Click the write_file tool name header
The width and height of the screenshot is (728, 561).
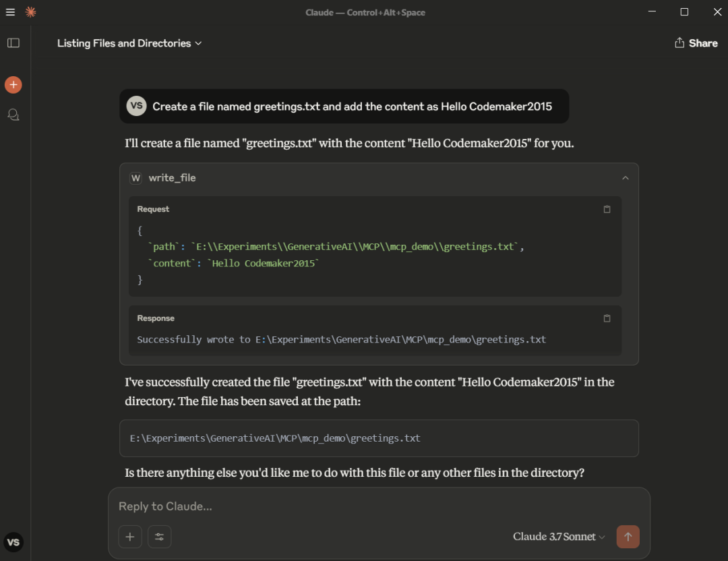[172, 178]
